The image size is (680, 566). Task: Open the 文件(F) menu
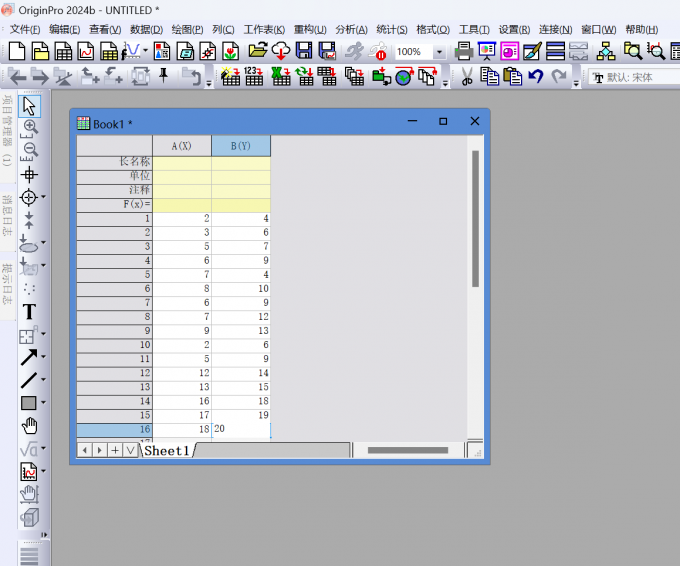(25, 29)
